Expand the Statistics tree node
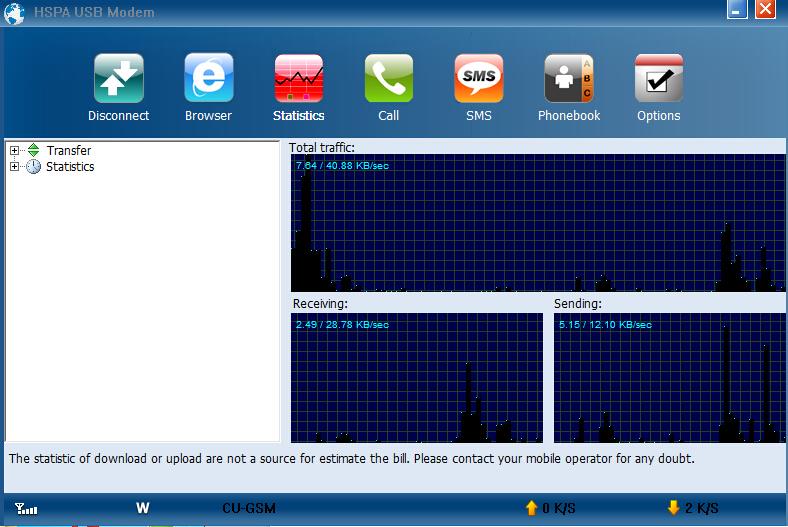The image size is (788, 527). tap(15, 166)
